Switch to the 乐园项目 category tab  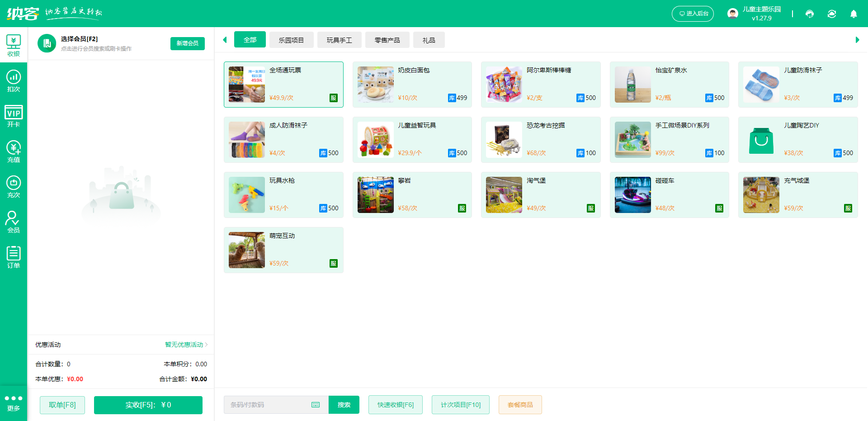click(x=291, y=40)
